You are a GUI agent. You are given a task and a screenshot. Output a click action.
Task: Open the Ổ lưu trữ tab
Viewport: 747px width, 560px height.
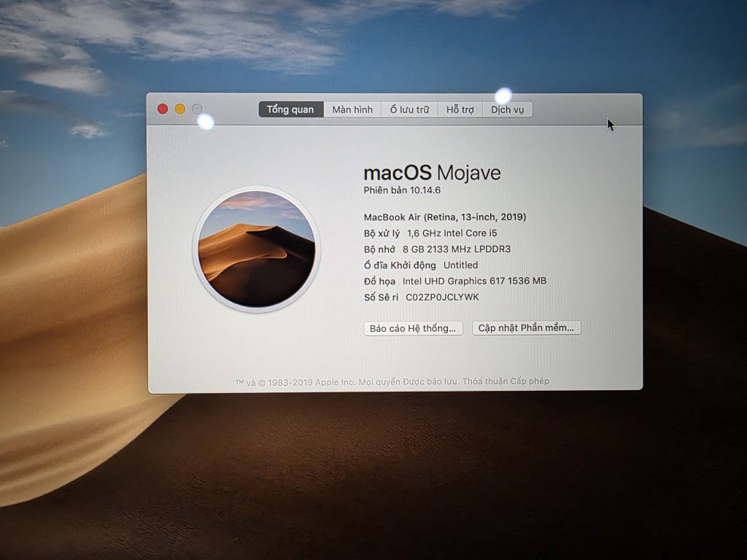point(409,109)
